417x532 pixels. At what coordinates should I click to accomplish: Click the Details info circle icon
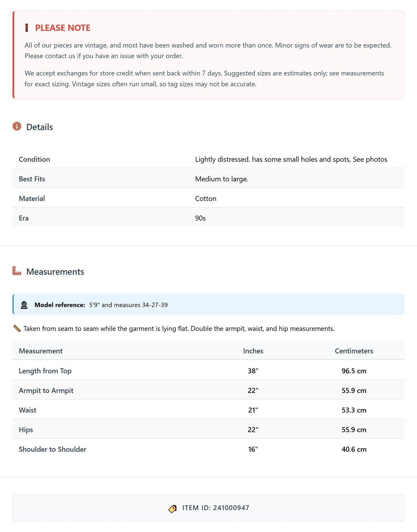click(17, 126)
